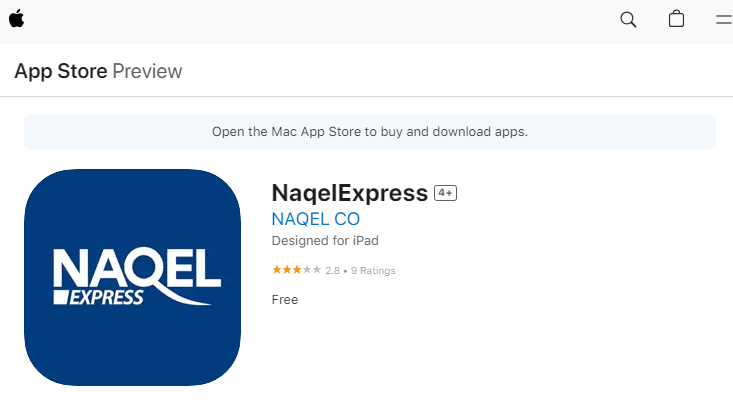
Task: Click the Free price label
Action: pyautogui.click(x=285, y=300)
